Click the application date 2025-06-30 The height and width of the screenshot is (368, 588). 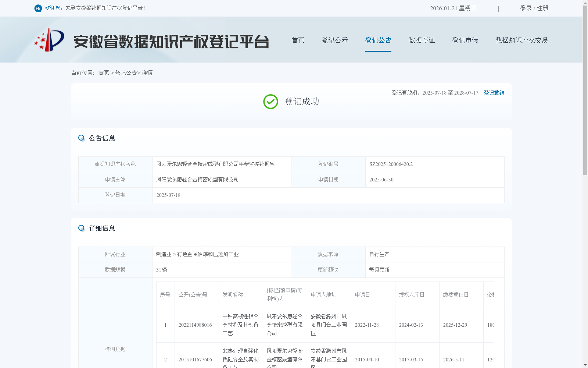click(381, 180)
